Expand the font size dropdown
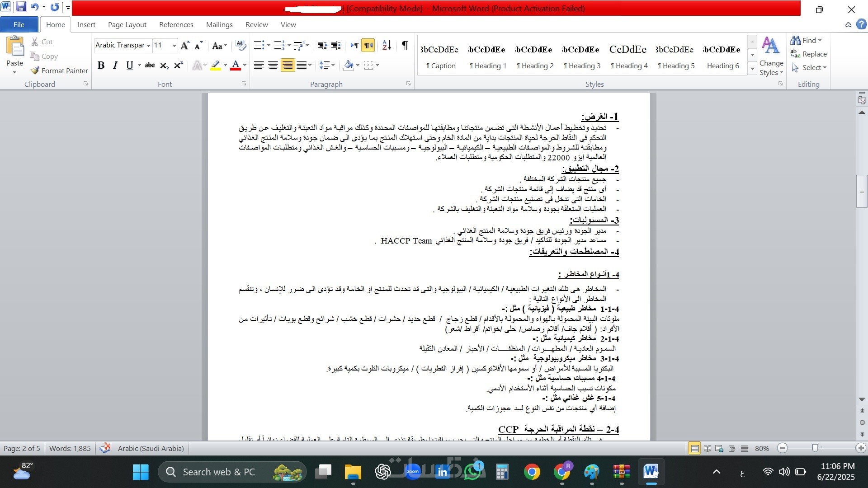The width and height of the screenshot is (868, 488). 174,46
